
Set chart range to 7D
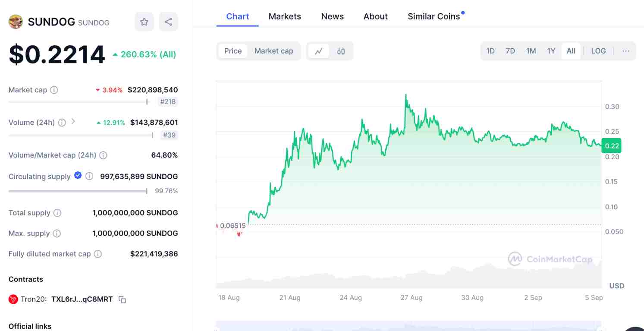pos(510,51)
